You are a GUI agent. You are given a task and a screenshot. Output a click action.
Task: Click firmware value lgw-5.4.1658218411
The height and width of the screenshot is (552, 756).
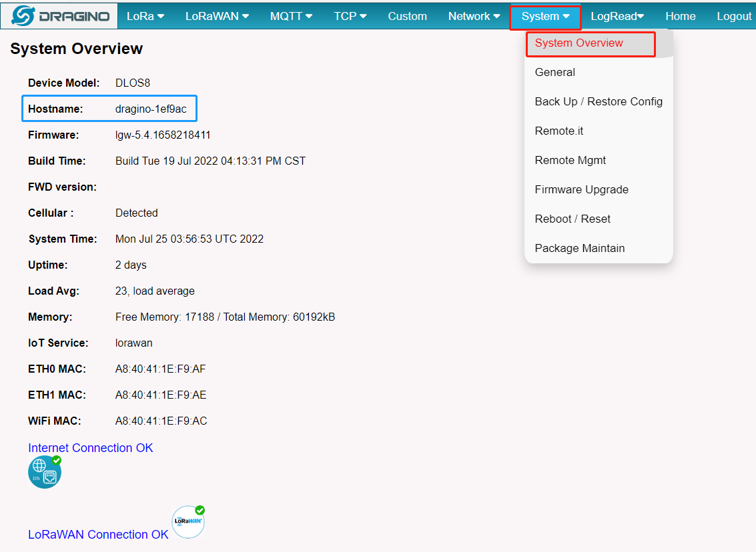[x=163, y=135]
